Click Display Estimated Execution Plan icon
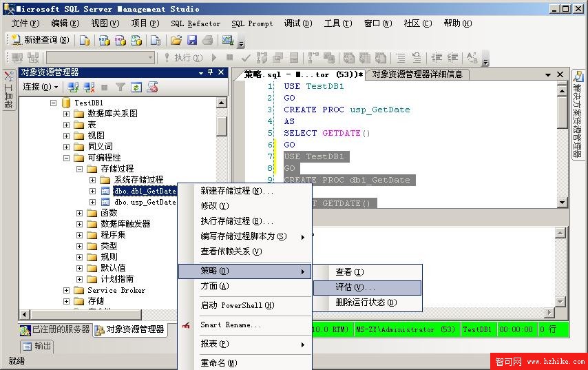This screenshot has width=588, height=370. pos(262,58)
